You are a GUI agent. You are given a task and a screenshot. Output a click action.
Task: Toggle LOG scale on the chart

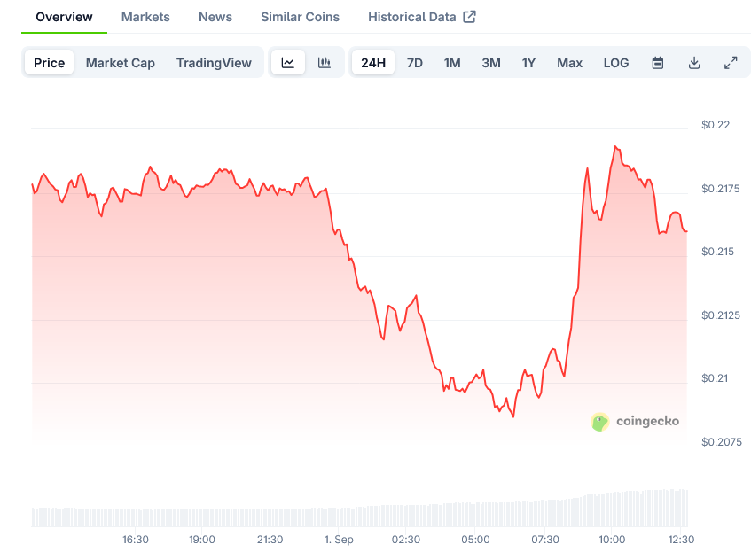pos(616,63)
